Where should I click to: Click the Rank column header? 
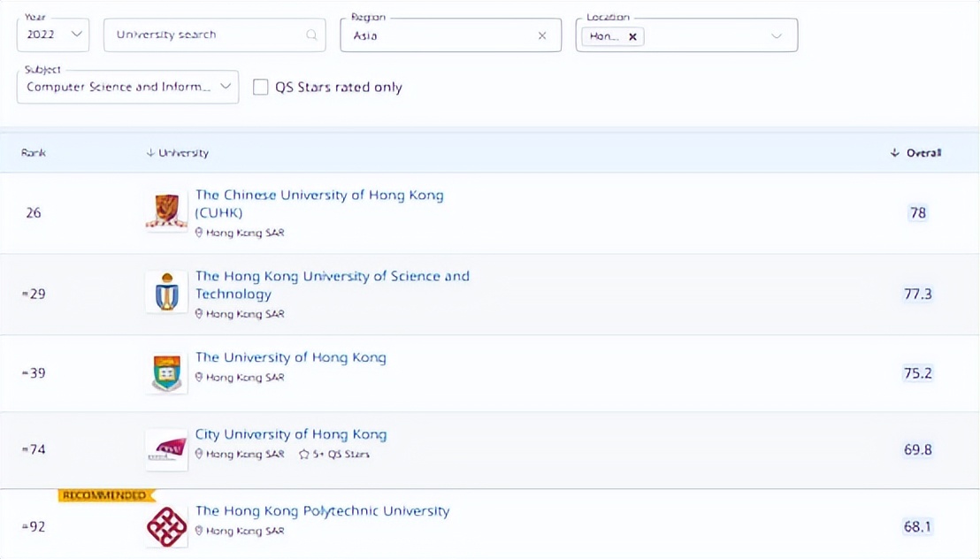[x=33, y=152]
